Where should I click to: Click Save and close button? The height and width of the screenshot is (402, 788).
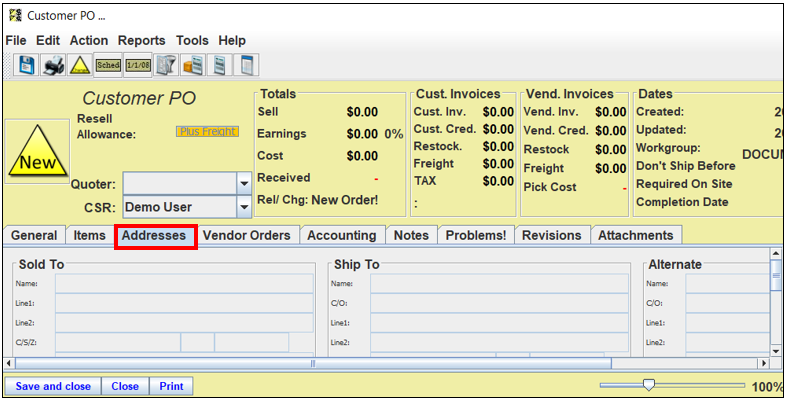click(53, 386)
